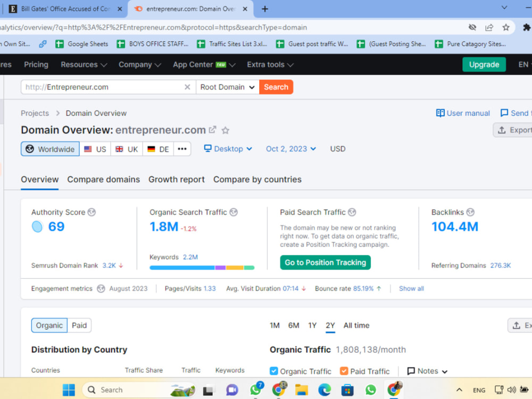The height and width of the screenshot is (399, 532).
Task: Open the Windows Start menu
Action: click(x=69, y=390)
